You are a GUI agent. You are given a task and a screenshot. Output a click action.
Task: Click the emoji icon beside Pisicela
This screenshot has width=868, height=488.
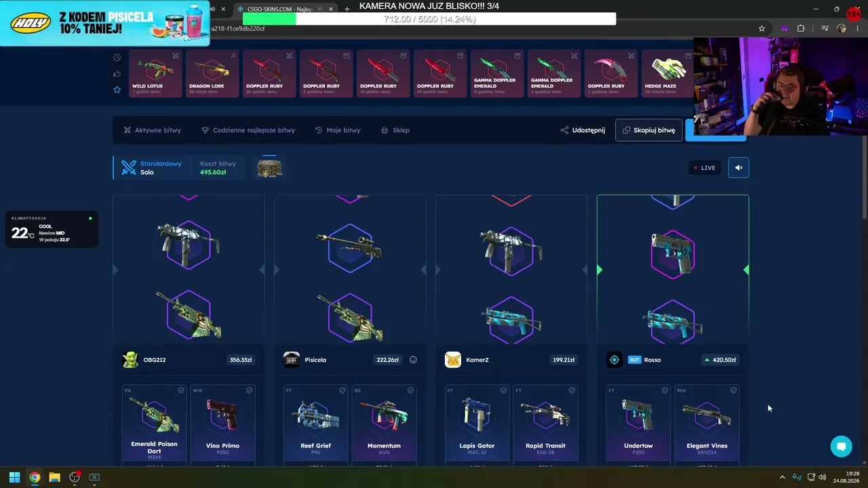point(413,360)
